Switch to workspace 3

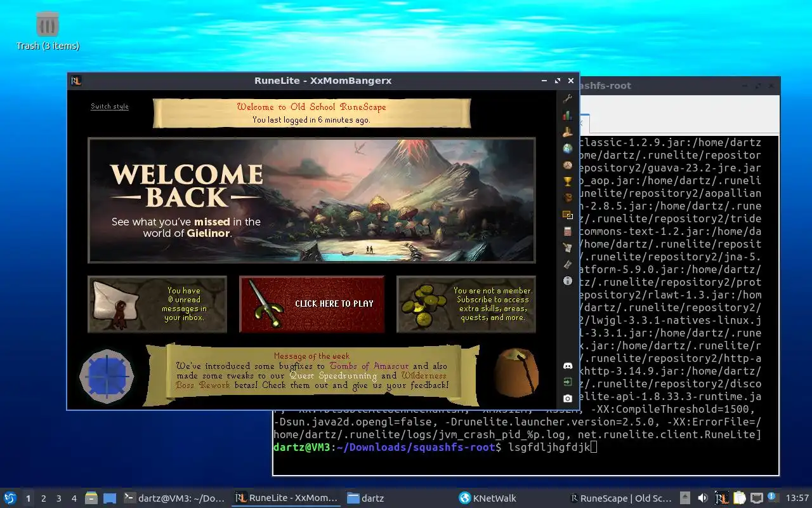[59, 498]
